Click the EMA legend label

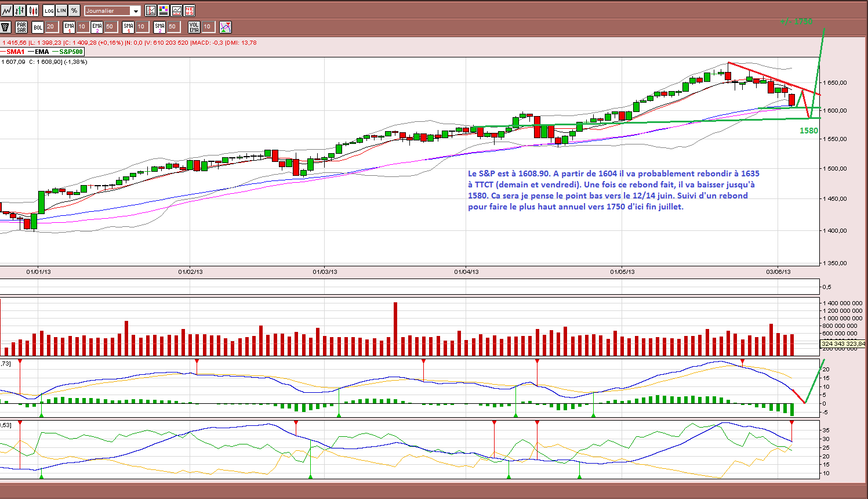click(x=42, y=52)
